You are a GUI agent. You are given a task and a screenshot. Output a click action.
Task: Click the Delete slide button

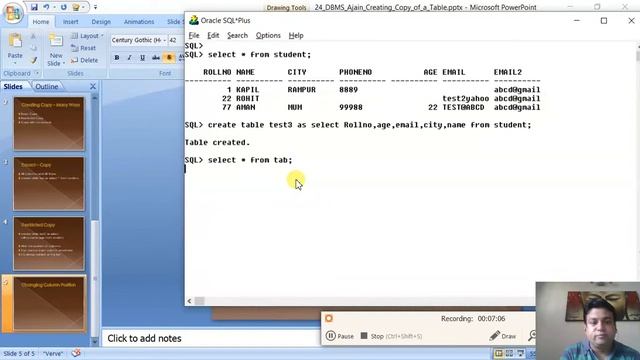84,60
